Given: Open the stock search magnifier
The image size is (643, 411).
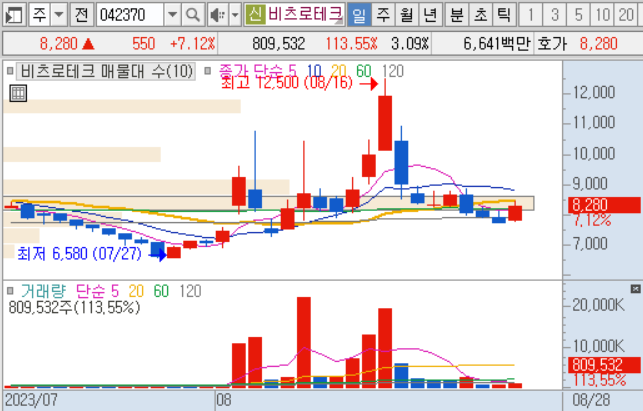Looking at the screenshot, I should 192,15.
